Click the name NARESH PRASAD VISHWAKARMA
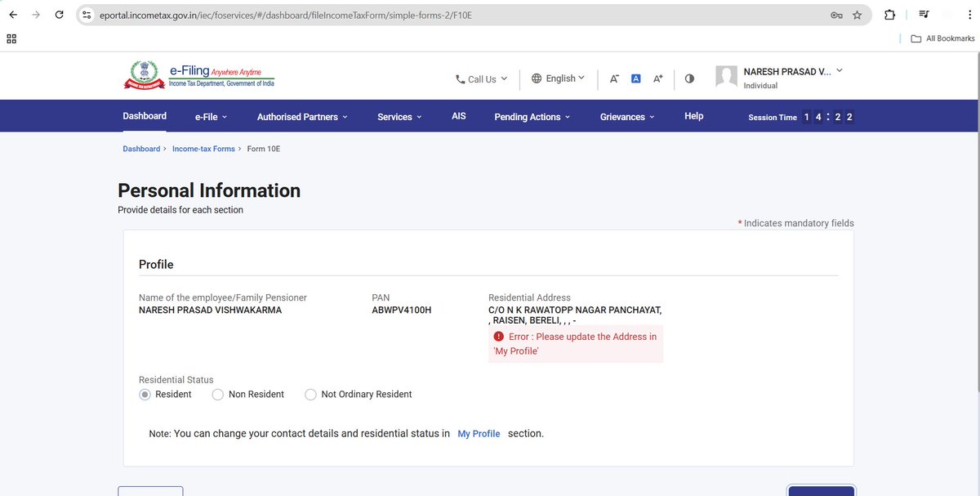The width and height of the screenshot is (980, 496). tap(210, 311)
